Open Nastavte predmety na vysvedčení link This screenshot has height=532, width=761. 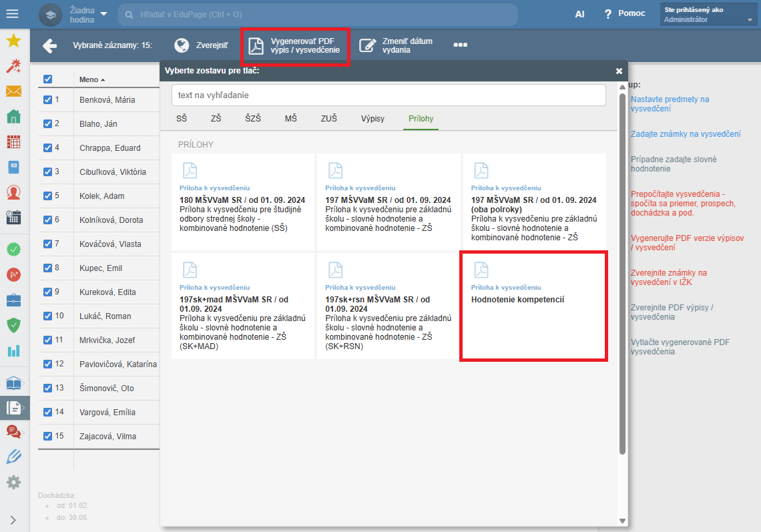coord(670,104)
